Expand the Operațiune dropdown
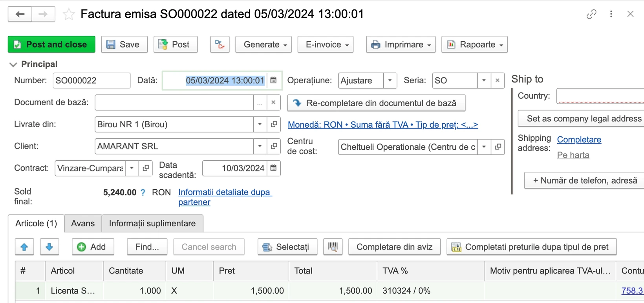Viewport: 644px width, 303px height. tap(390, 81)
